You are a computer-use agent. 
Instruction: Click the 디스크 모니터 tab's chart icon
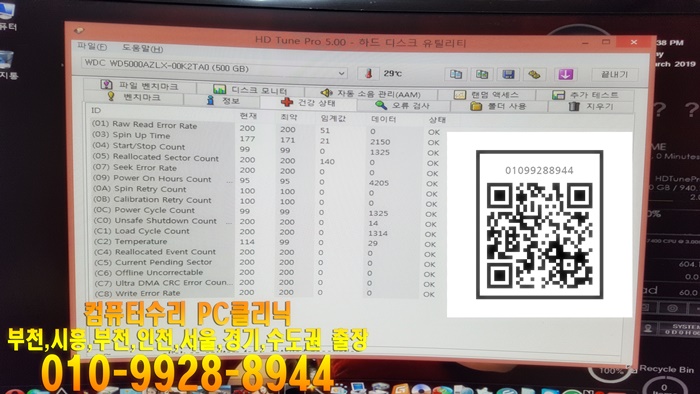[219, 89]
